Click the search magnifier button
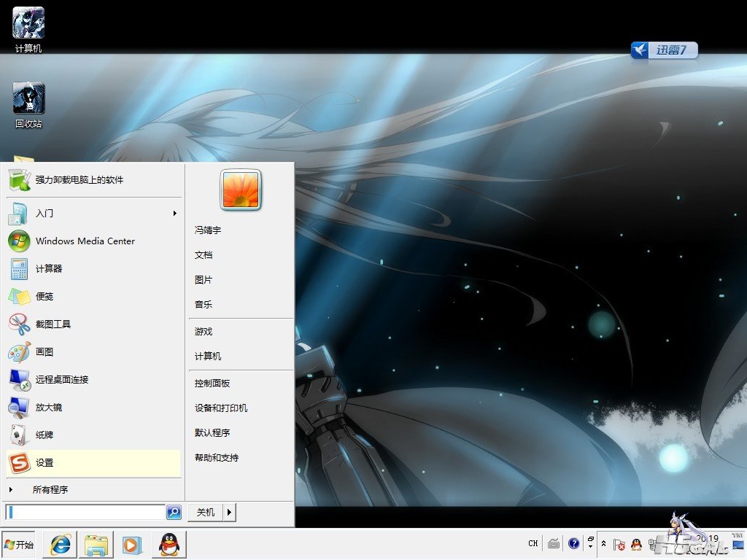 [174, 513]
